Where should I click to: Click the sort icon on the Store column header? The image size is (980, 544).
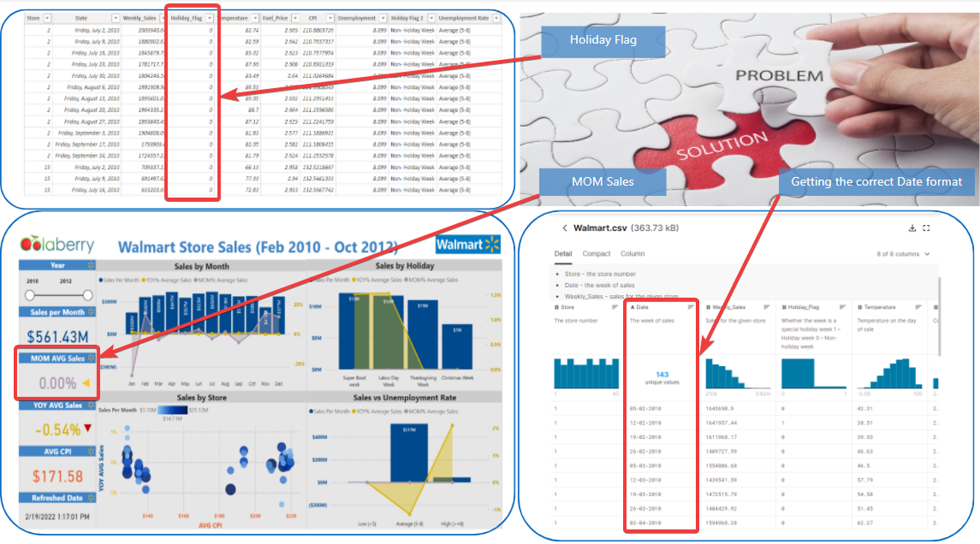pyautogui.click(x=615, y=307)
